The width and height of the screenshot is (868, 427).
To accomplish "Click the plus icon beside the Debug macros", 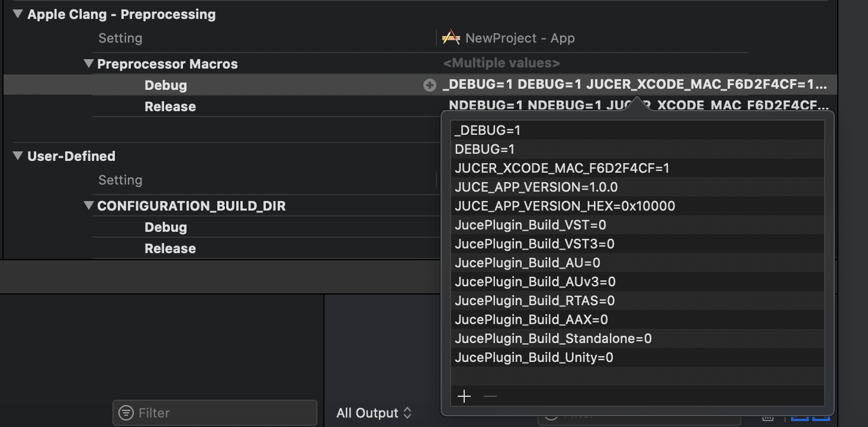I will pyautogui.click(x=430, y=85).
